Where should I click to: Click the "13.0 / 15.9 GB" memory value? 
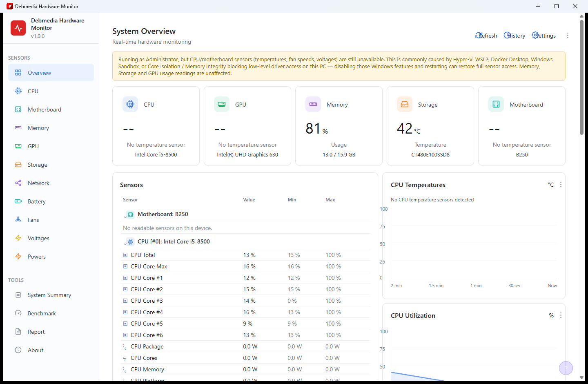tap(339, 155)
